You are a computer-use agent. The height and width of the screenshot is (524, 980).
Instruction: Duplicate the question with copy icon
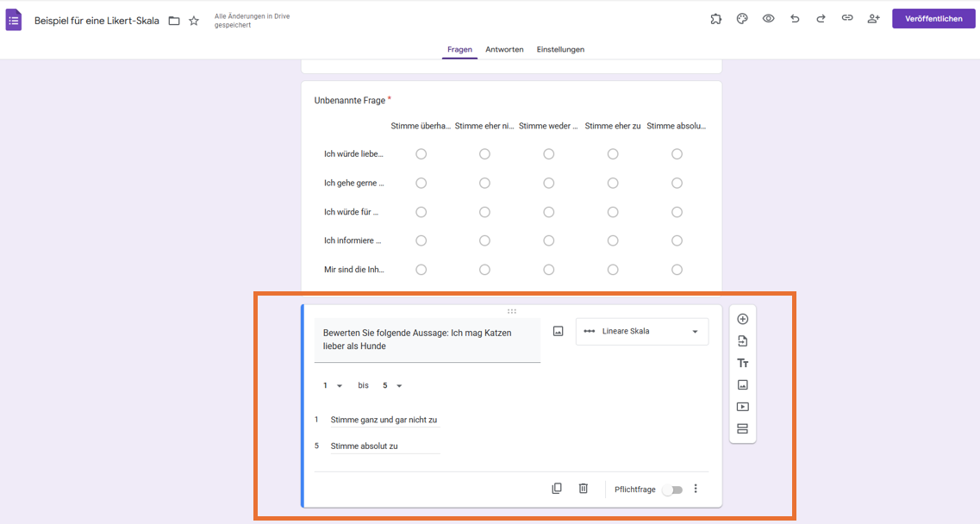point(557,489)
